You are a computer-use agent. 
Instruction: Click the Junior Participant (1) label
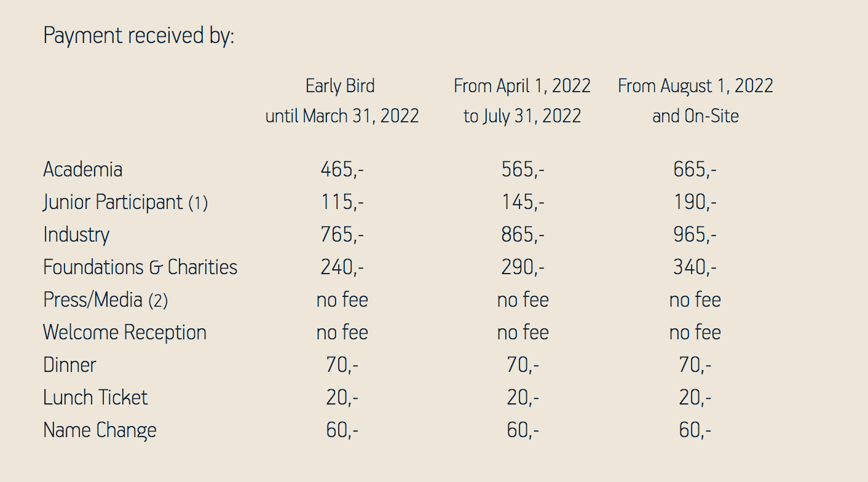125,202
